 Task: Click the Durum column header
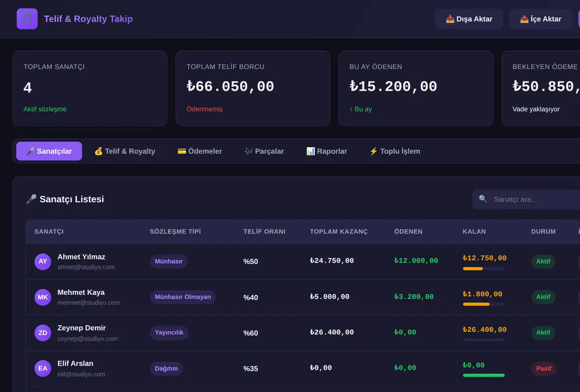(543, 232)
